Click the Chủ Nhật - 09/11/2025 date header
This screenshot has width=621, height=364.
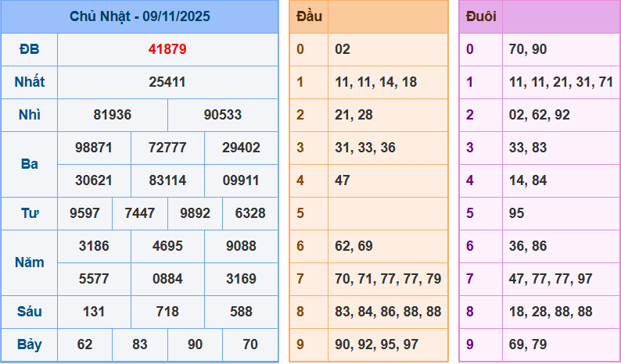point(139,16)
